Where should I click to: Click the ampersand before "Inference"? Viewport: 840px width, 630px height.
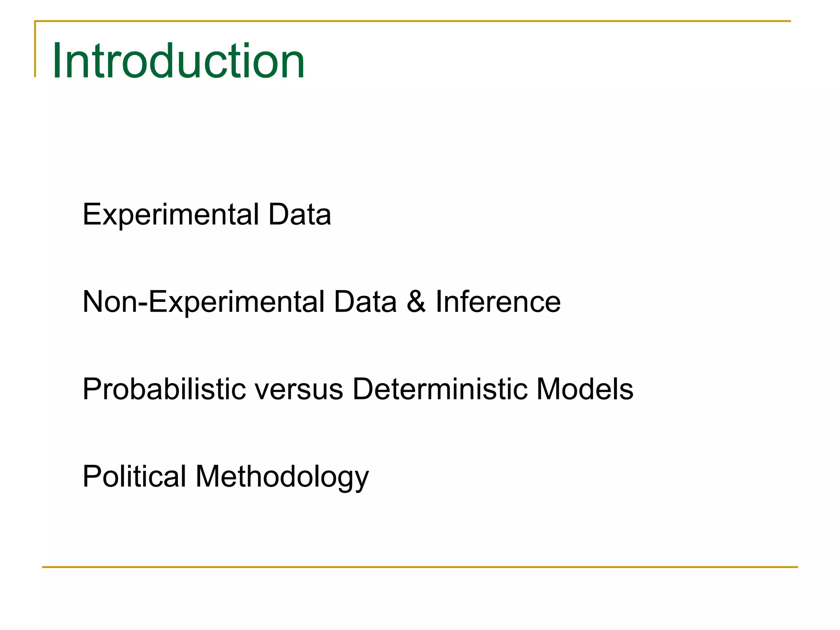[416, 302]
